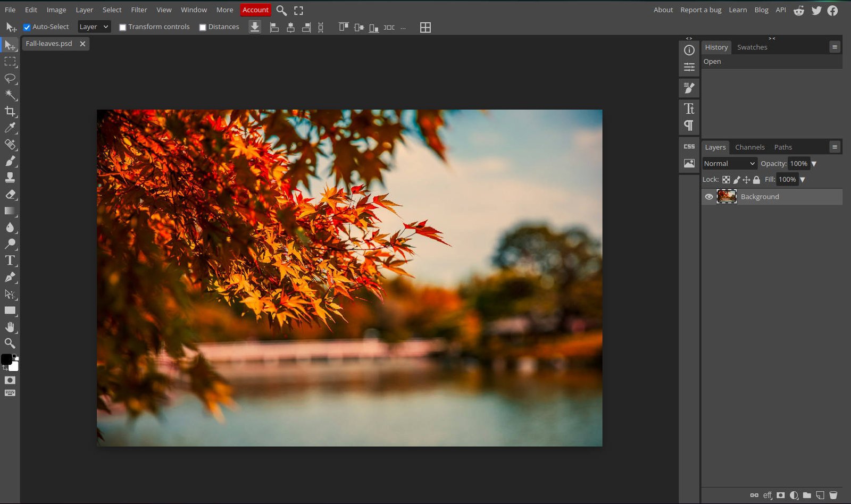
Task: Open the Report a bug link
Action: click(700, 10)
